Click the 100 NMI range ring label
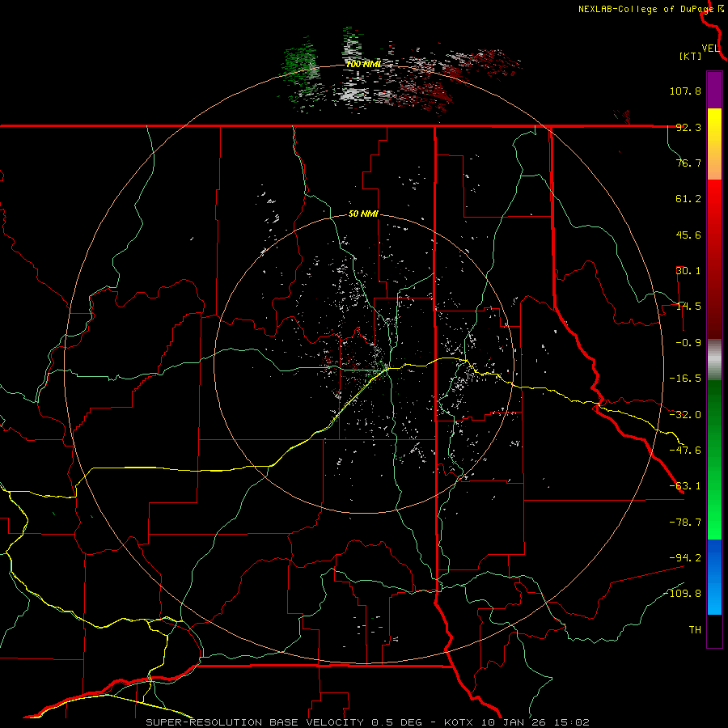Screen dimensions: 728x728 pos(363,64)
